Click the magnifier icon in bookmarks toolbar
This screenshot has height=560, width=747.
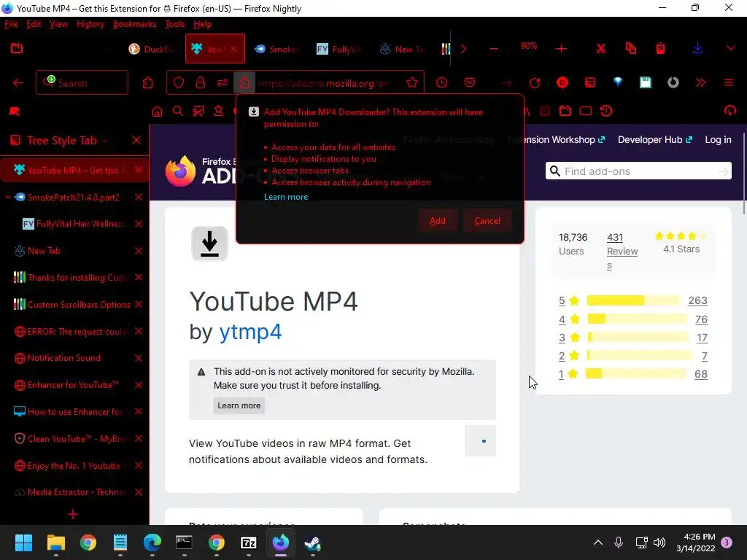point(178,112)
